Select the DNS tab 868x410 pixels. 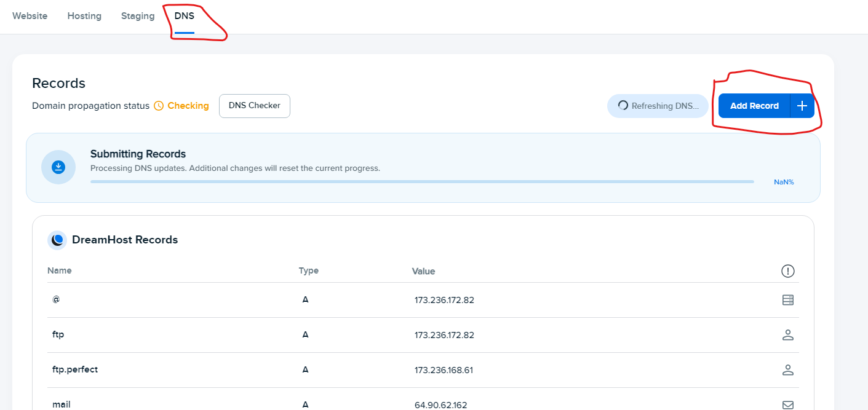pyautogui.click(x=183, y=16)
